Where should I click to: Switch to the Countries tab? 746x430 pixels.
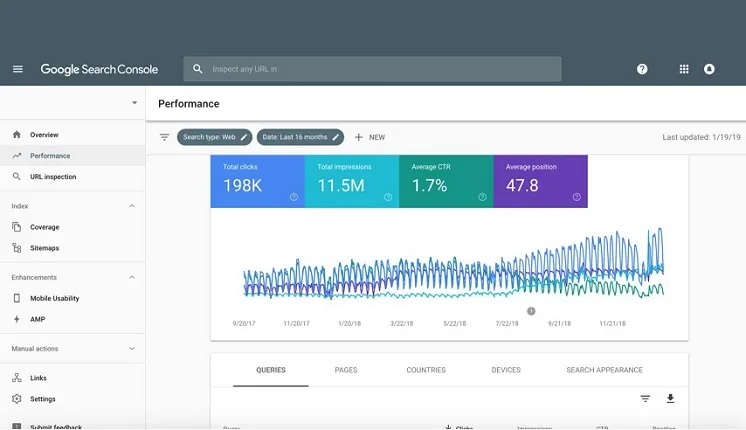426,370
